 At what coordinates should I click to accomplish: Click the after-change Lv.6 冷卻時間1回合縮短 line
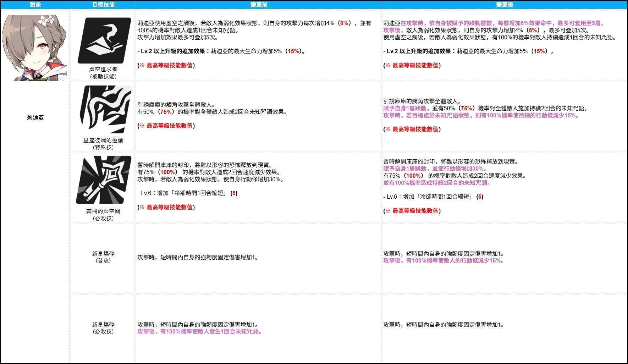coord(433,197)
